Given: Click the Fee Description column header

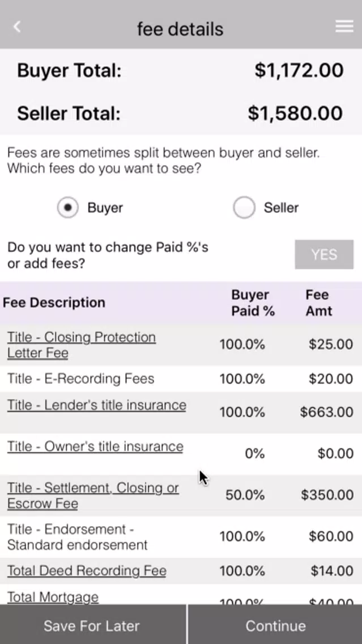Looking at the screenshot, I should 54,303.
